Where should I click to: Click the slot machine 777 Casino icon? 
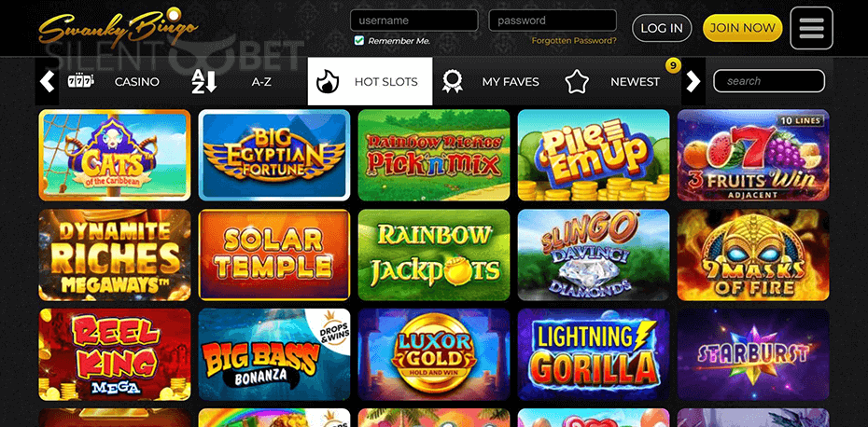[81, 81]
